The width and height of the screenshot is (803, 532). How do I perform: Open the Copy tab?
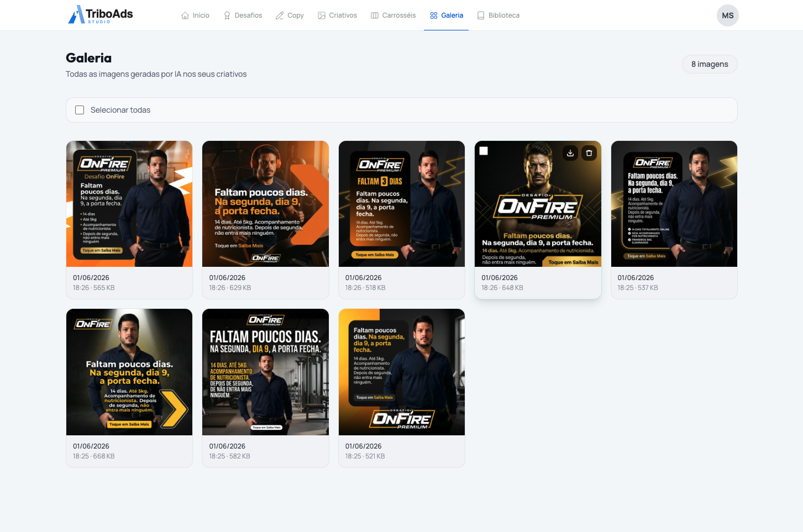(x=290, y=15)
